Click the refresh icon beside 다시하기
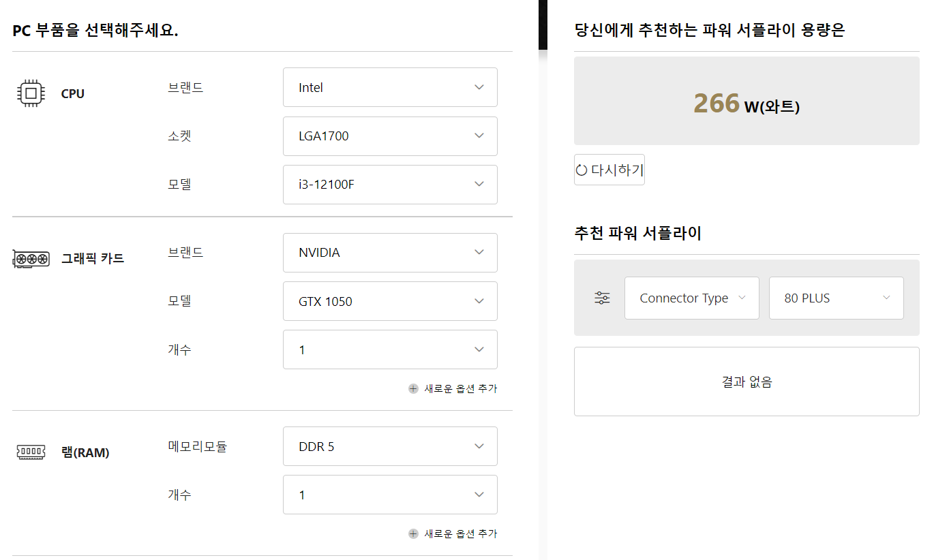The image size is (934, 560). pos(582,170)
